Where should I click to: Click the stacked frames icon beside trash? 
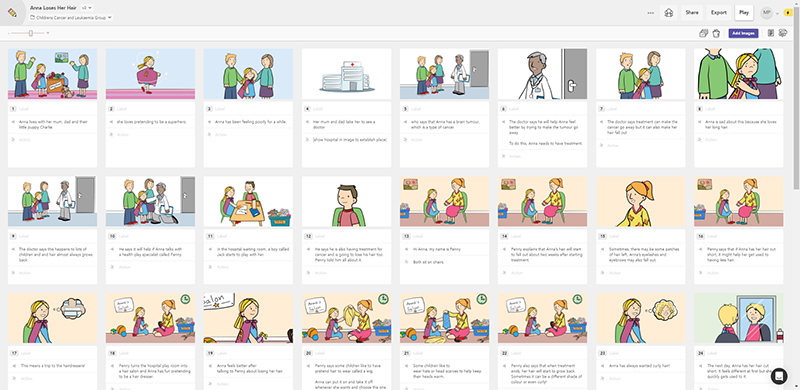tap(704, 33)
